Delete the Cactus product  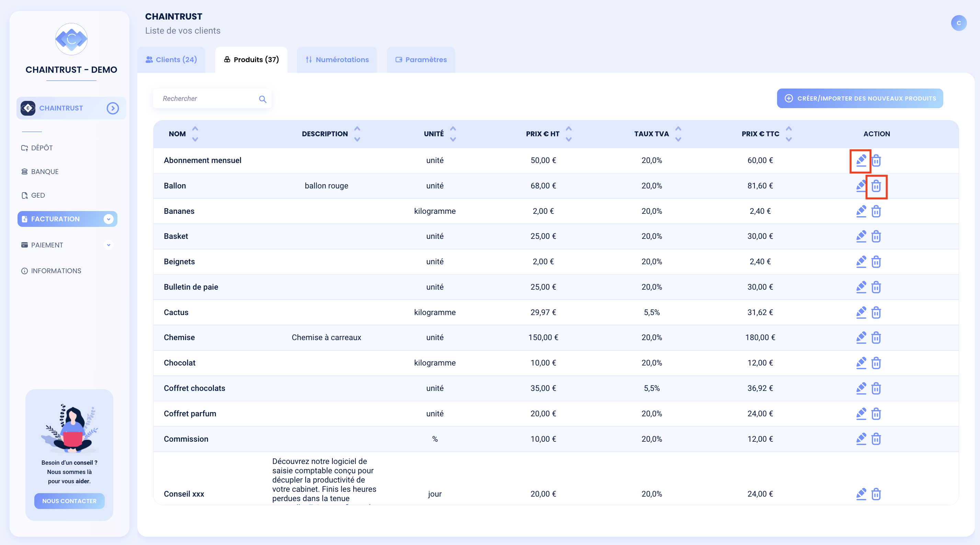876,312
